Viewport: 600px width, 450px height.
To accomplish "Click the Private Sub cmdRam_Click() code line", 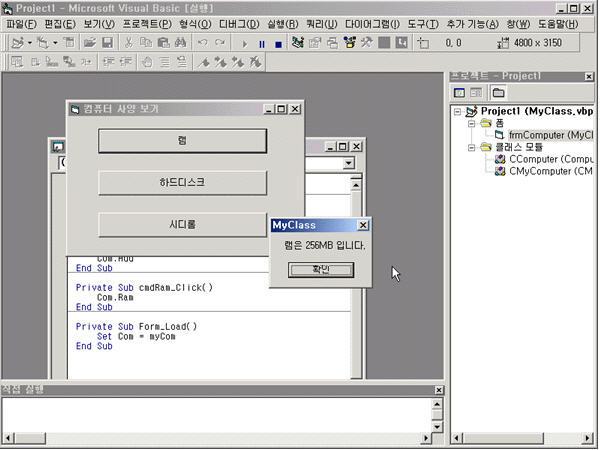I will tap(144, 288).
